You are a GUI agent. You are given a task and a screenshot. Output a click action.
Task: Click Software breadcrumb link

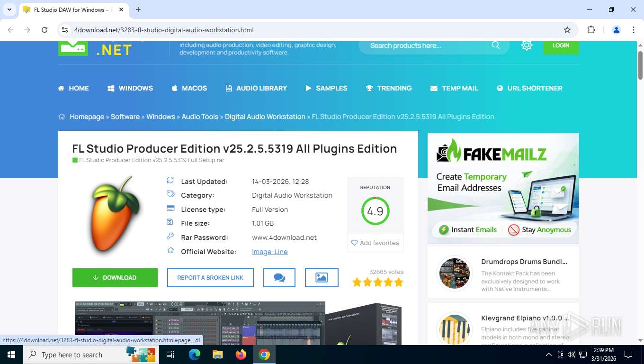coord(125,117)
